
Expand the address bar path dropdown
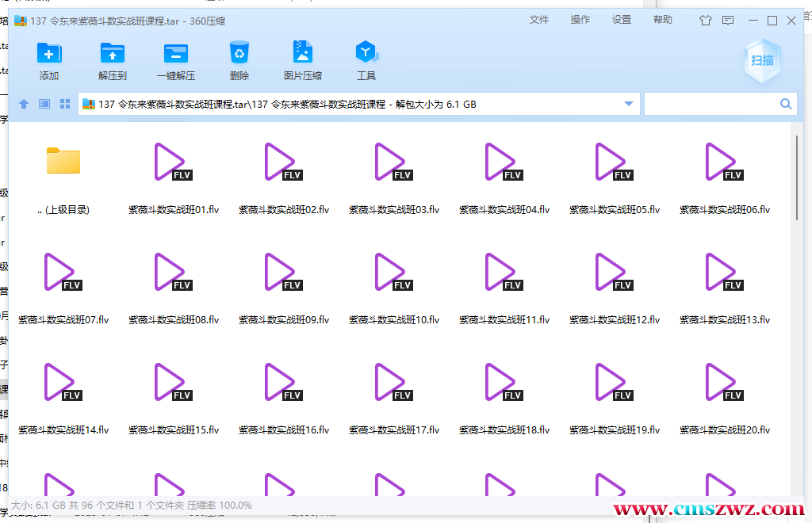(x=627, y=103)
